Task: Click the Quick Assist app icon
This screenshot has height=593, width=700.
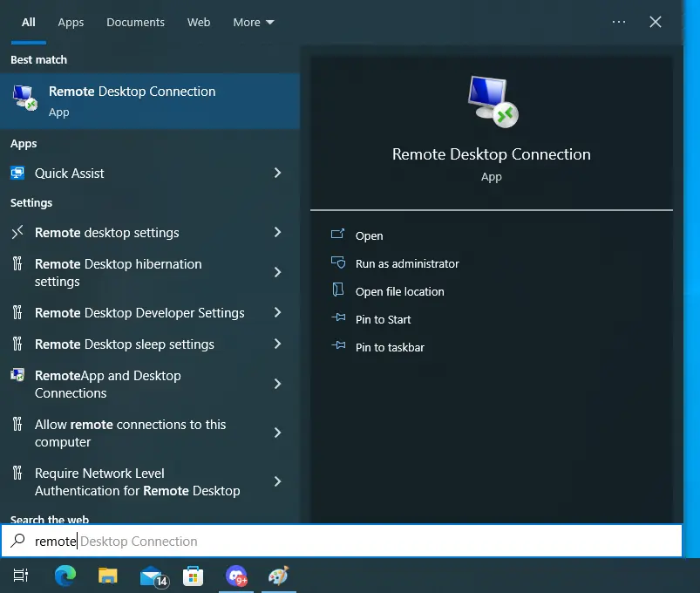Action: coord(17,173)
